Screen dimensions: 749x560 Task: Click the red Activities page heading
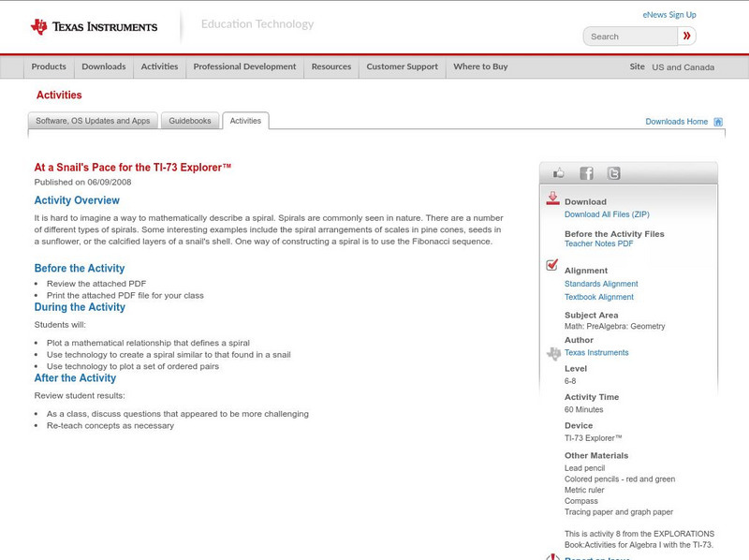[x=59, y=96]
